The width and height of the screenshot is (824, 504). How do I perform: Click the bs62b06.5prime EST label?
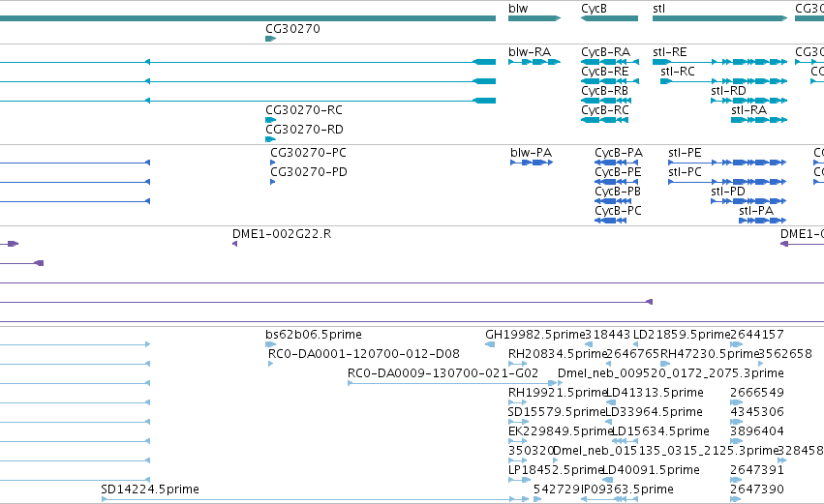314,335
